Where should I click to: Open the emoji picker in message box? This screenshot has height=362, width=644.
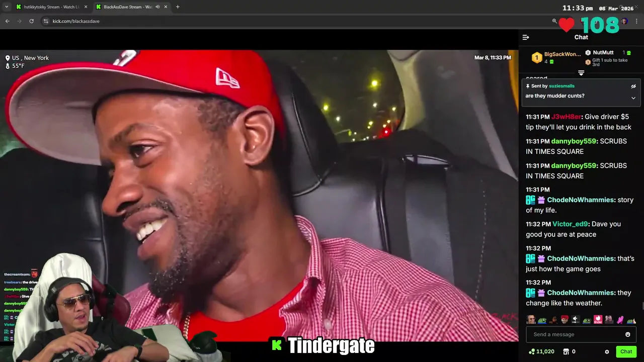tap(628, 334)
